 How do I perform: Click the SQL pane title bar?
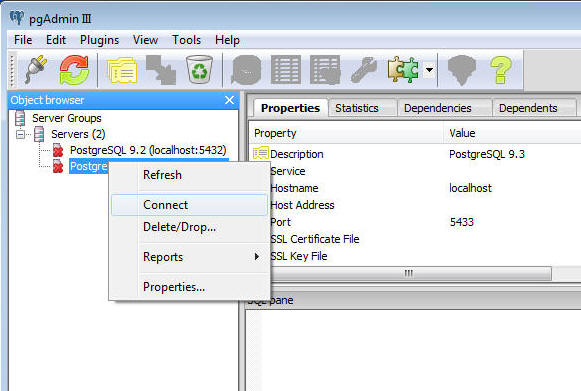(x=413, y=300)
